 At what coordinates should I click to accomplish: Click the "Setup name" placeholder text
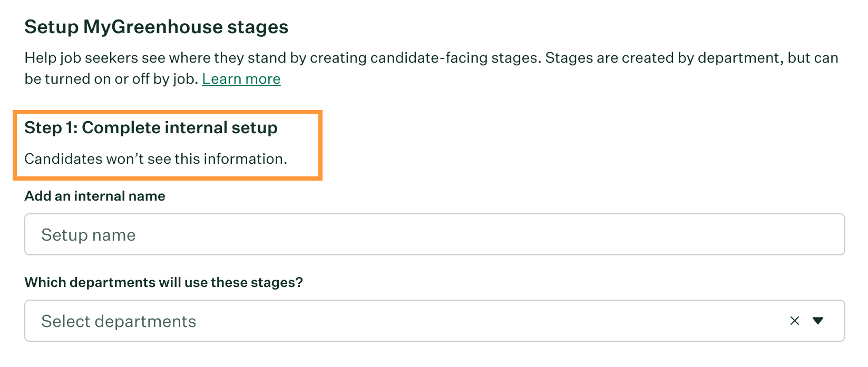pyautogui.click(x=88, y=235)
